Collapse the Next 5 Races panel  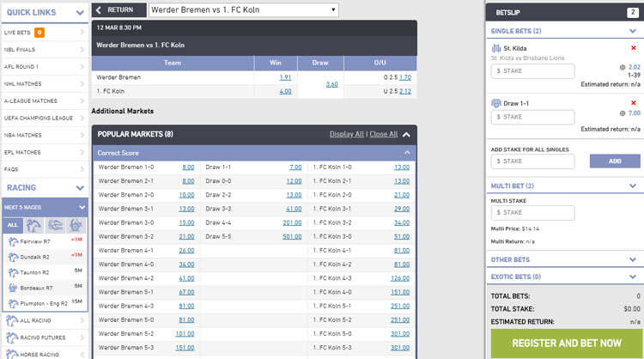click(x=82, y=208)
